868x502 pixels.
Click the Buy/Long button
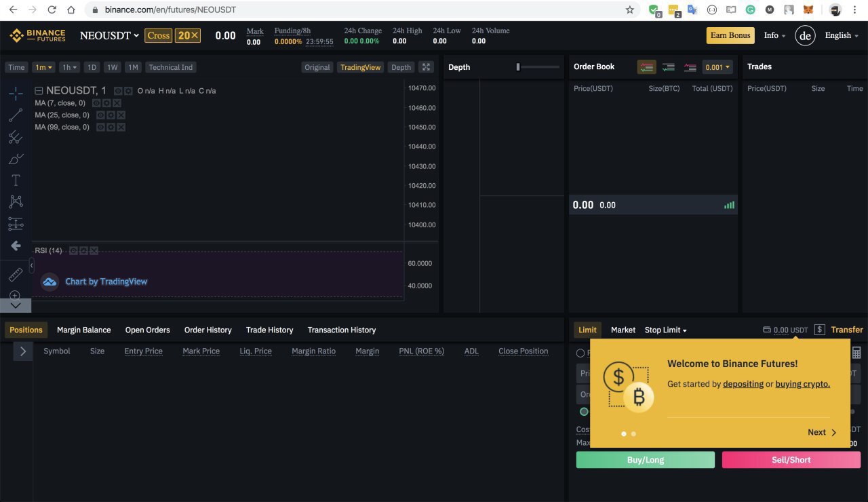coord(646,460)
